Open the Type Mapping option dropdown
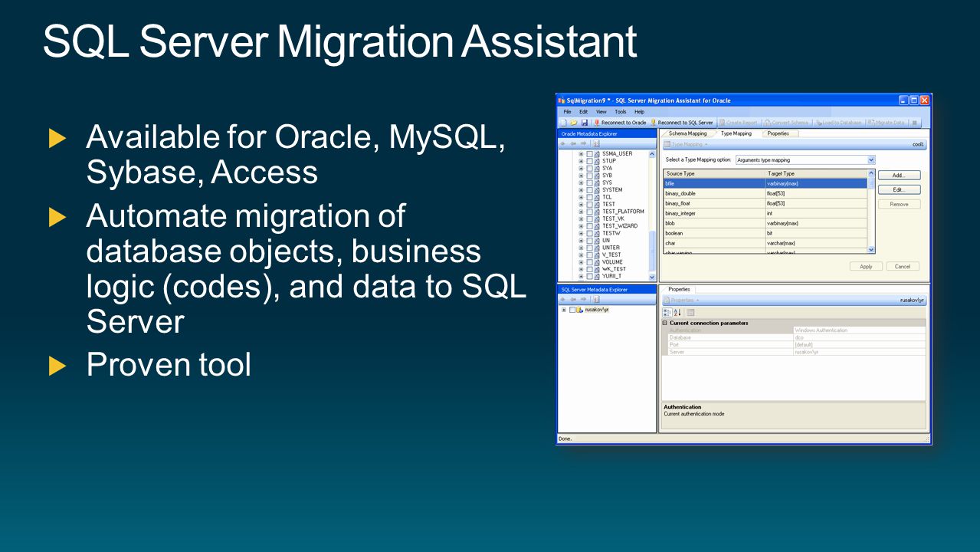 point(871,160)
